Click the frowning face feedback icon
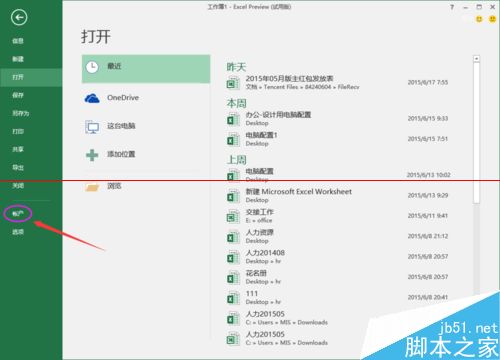The image size is (500, 360). [492, 19]
